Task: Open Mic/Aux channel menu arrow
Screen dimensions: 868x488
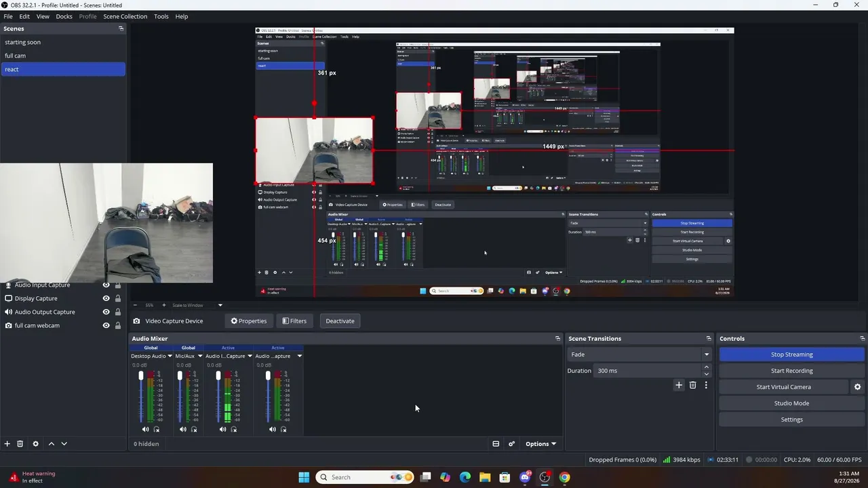Action: [199, 356]
